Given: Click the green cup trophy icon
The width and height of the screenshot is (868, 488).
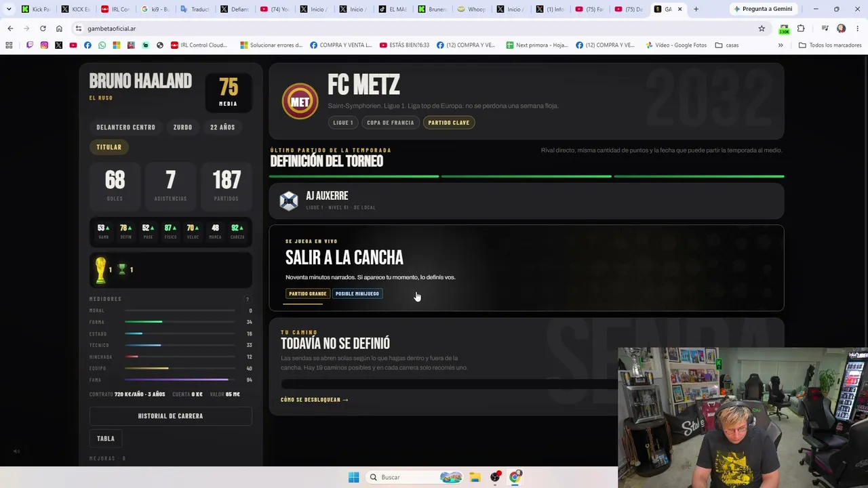Looking at the screenshot, I should coord(122,270).
